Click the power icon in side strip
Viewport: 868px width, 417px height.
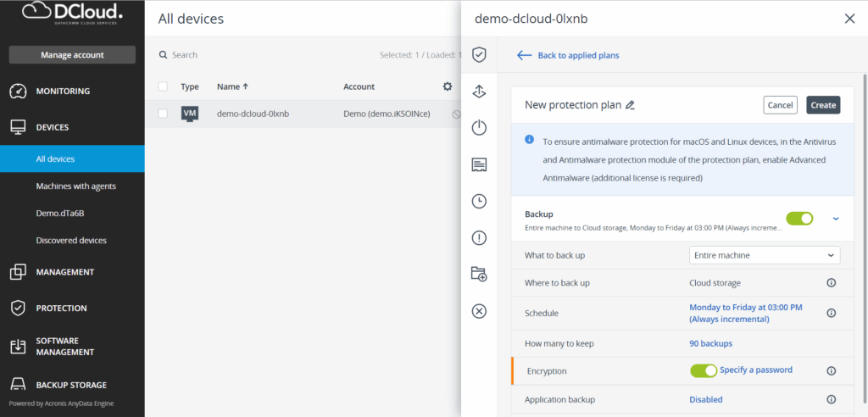(479, 128)
